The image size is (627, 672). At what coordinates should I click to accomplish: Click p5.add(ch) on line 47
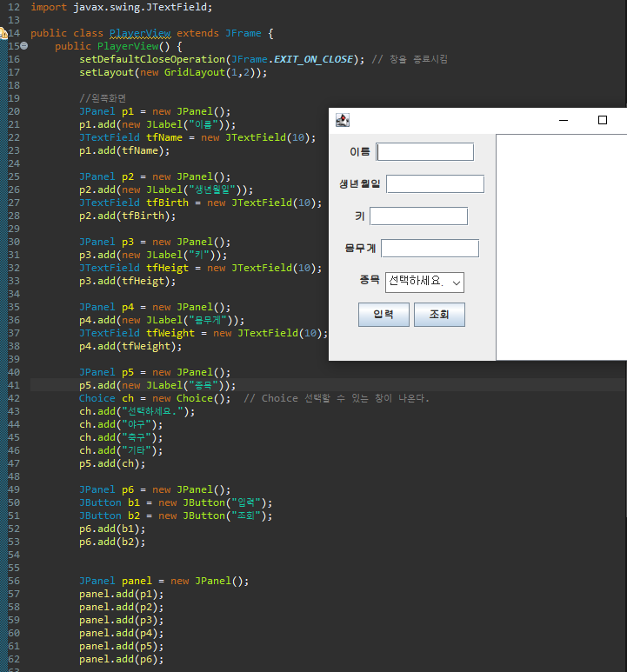pos(112,463)
